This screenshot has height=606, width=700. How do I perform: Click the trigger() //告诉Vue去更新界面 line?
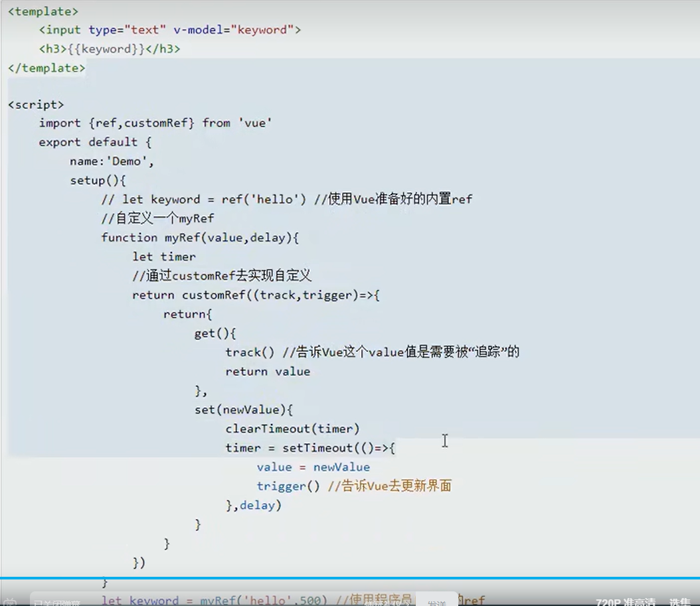354,486
